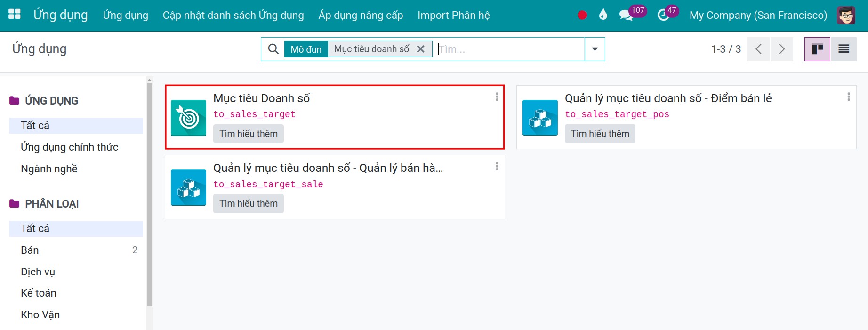Image resolution: width=868 pixels, height=330 pixels.
Task: Open the Ứng dụng menu item
Action: pyautogui.click(x=126, y=15)
